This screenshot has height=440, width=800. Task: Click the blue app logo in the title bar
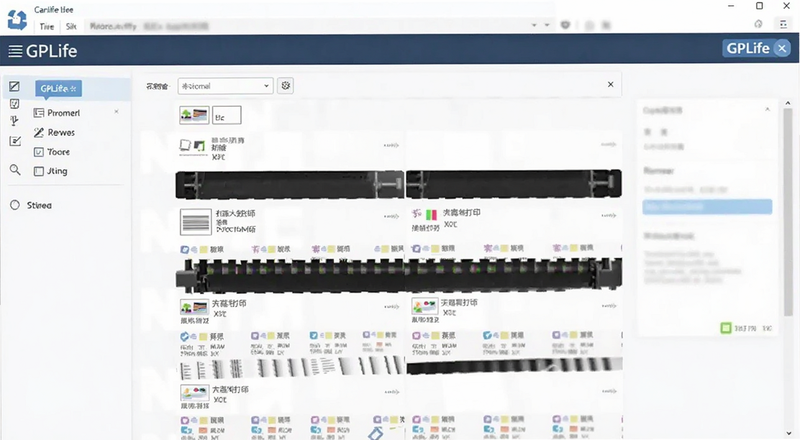17,19
